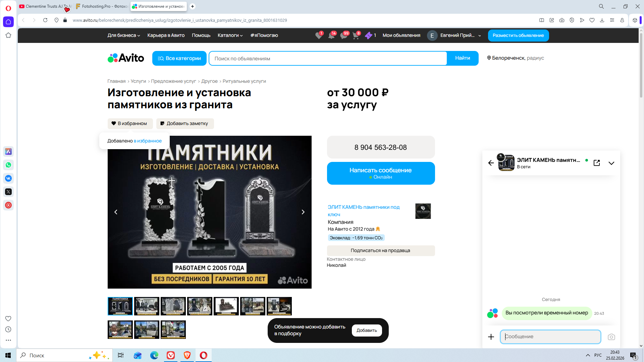Screen dimensions: 644x362
Task: Show next photo with right arrow
Action: [x=303, y=212]
